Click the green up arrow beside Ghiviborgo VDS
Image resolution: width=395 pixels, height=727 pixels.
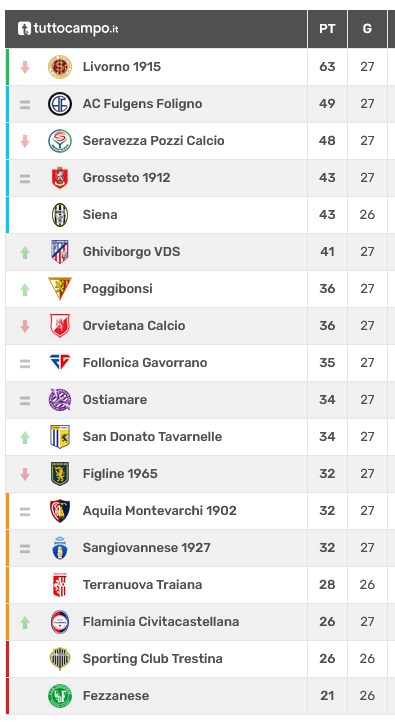(x=25, y=252)
